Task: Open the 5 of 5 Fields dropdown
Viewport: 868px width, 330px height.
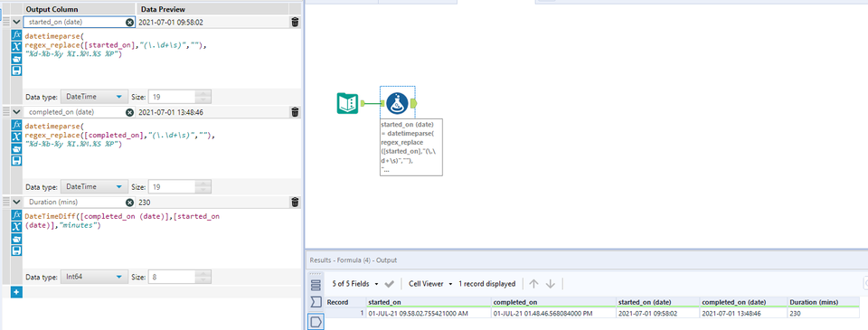Action: (x=354, y=284)
